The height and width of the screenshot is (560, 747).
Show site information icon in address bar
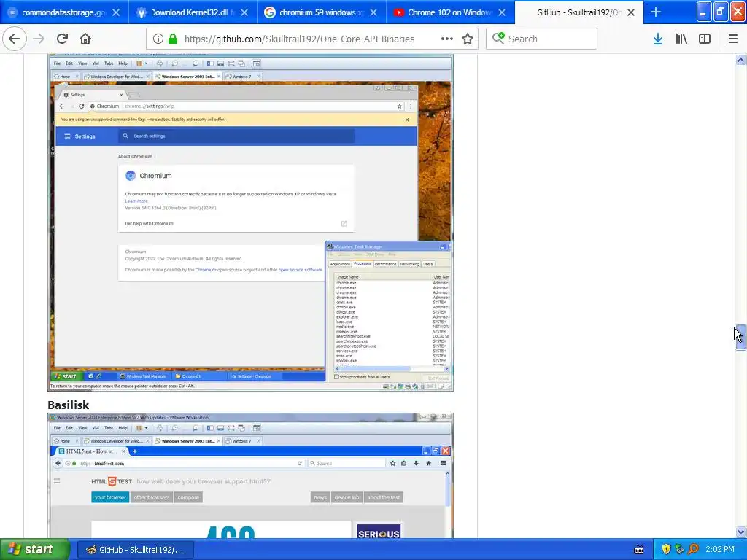coord(158,39)
